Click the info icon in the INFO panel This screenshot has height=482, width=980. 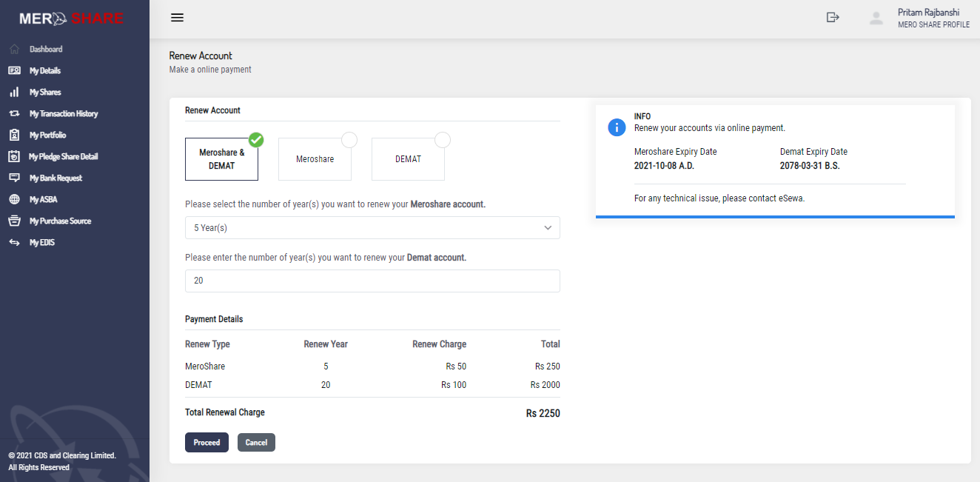pyautogui.click(x=617, y=127)
